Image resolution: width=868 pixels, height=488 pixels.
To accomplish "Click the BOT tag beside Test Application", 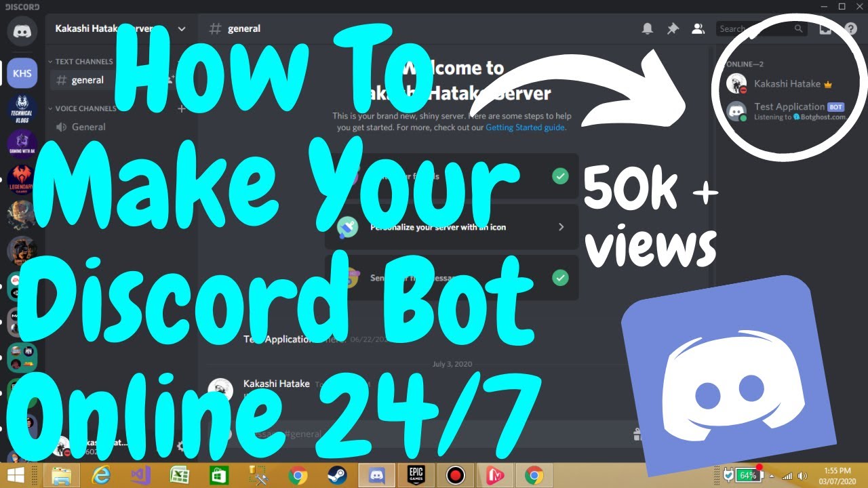I will (x=836, y=107).
